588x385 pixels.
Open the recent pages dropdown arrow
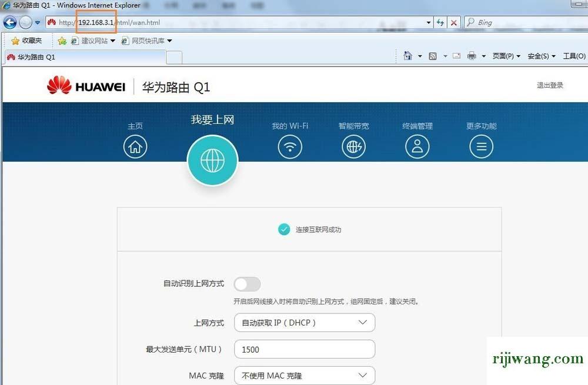[38, 22]
